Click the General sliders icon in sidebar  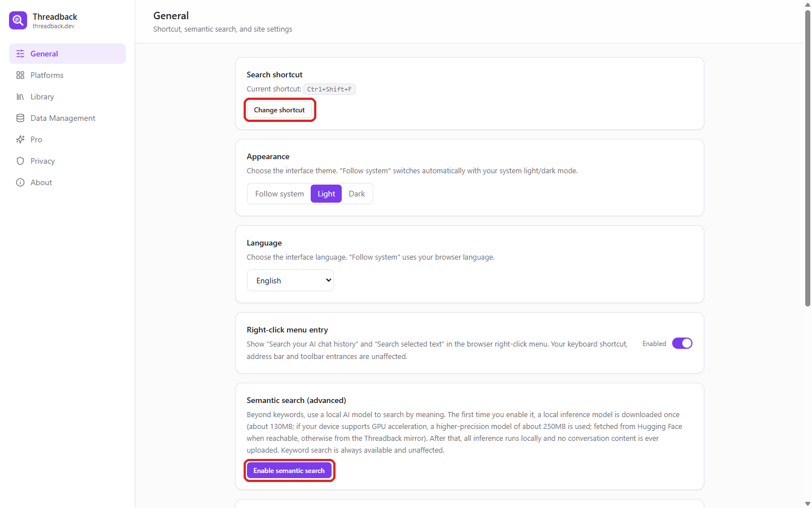[x=20, y=54]
